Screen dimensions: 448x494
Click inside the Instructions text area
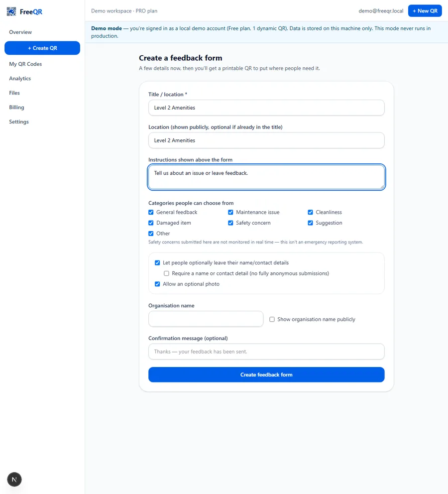click(266, 177)
